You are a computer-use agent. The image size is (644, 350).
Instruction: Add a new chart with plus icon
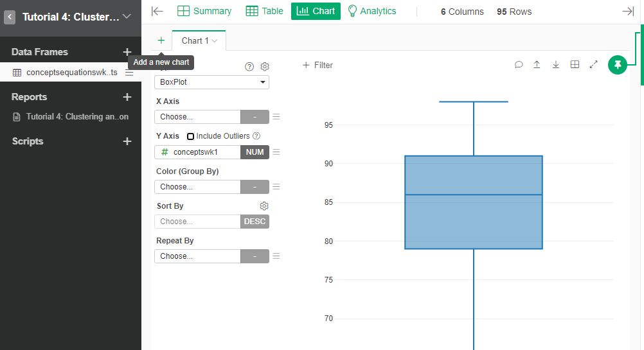[161, 40]
